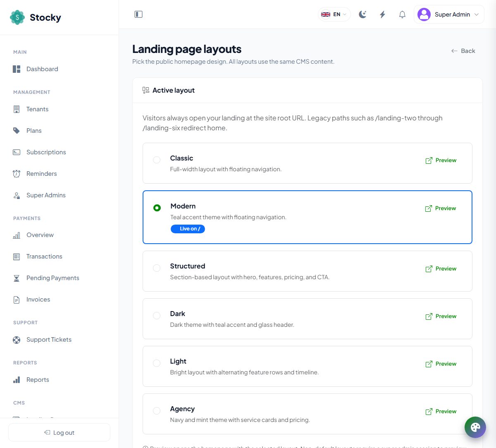Click the Pending Payments hourglass icon
496x448 pixels.
pyautogui.click(x=17, y=278)
